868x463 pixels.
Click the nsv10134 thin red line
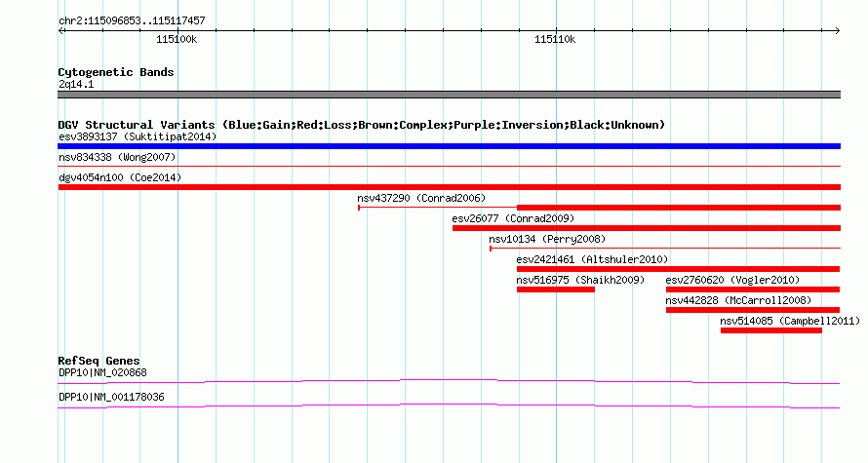[x=665, y=249]
